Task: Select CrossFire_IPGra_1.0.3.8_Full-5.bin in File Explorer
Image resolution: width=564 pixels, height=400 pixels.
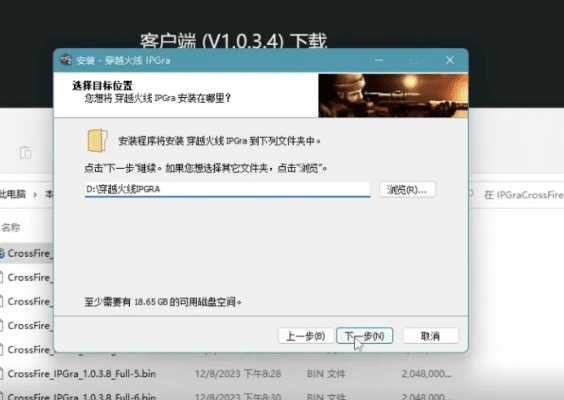Action: point(82,374)
